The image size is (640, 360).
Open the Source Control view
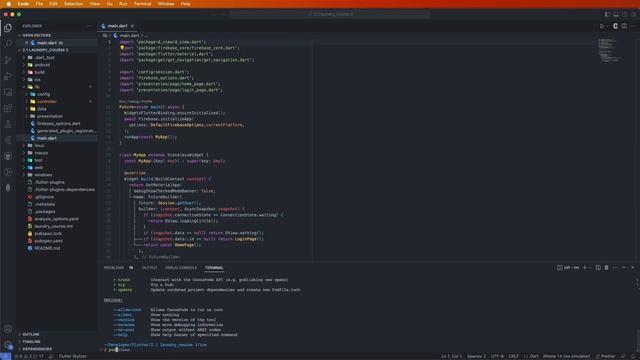click(8, 60)
